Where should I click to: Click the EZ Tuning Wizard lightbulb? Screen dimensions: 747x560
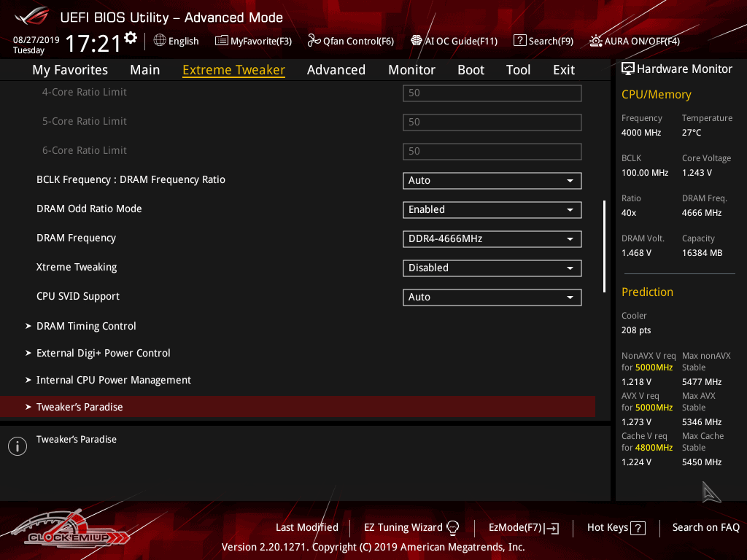[x=452, y=528]
